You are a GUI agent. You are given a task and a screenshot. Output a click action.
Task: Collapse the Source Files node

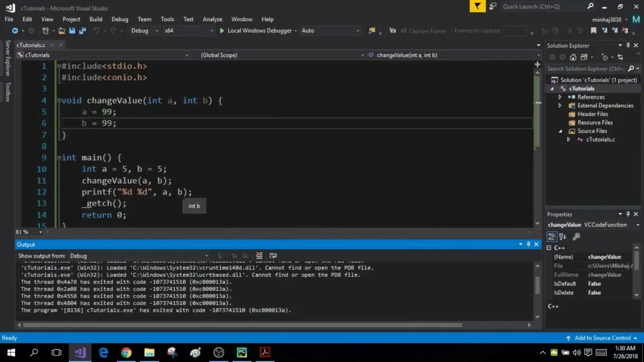(x=560, y=131)
